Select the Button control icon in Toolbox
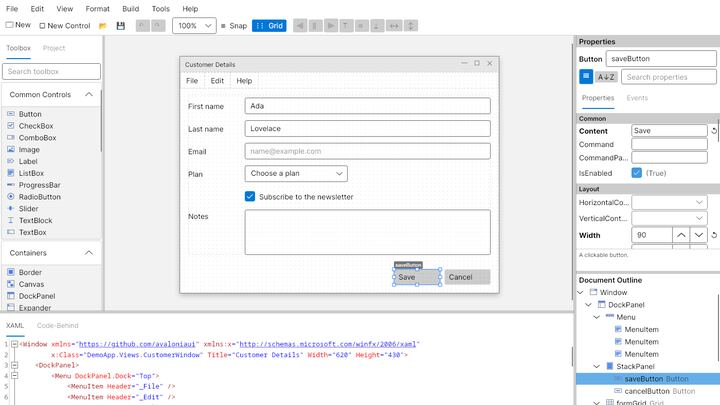This screenshot has width=720, height=405. coord(11,114)
